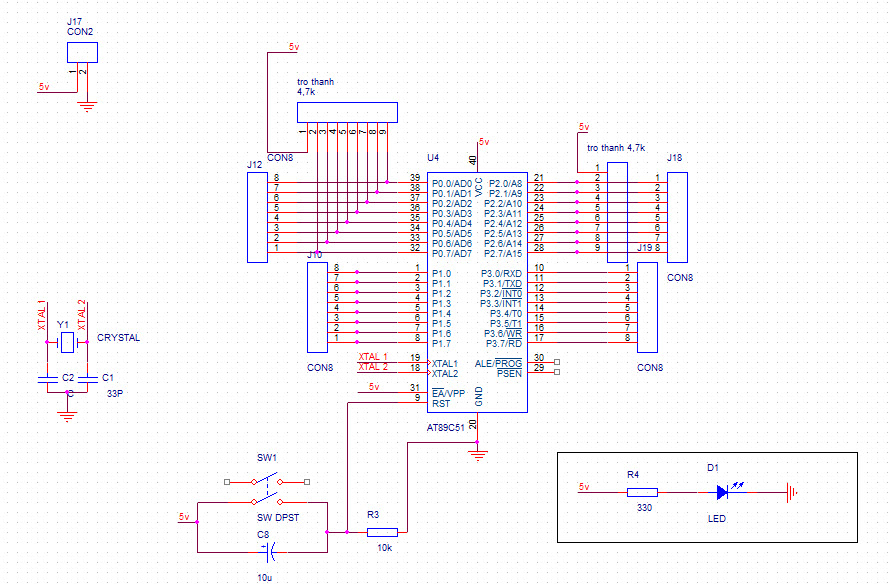
Task: Click the 5v label left of R4
Action: click(x=583, y=487)
